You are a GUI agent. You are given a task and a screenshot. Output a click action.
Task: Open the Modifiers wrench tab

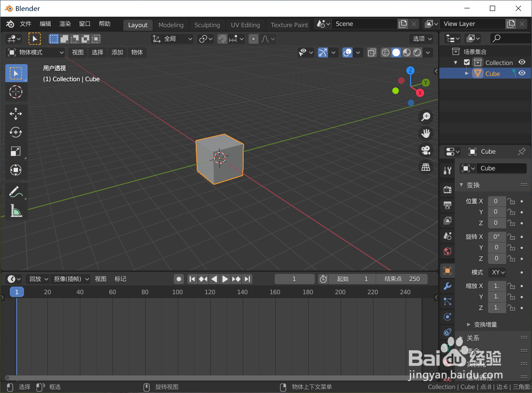click(x=447, y=286)
